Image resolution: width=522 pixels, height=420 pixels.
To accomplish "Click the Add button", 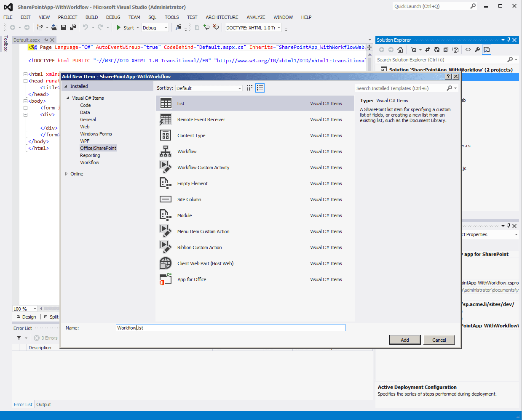I will point(404,340).
